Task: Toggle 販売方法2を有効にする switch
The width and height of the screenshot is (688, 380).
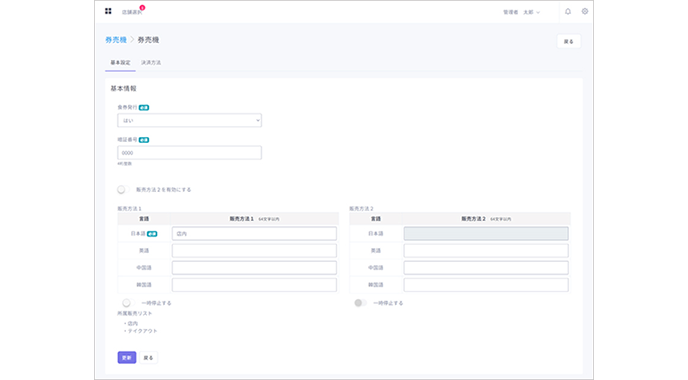Action: pyautogui.click(x=123, y=190)
